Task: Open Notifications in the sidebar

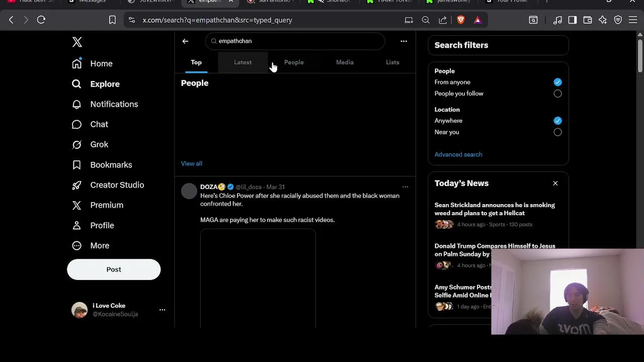Action: 105,104
